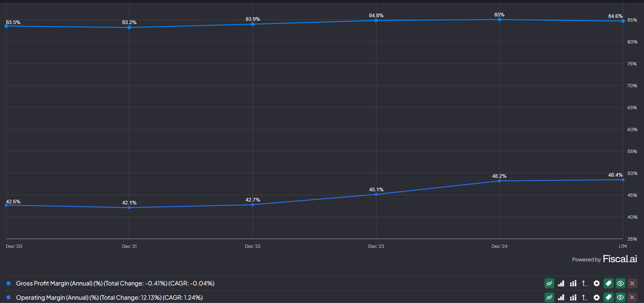Select stacked bar chart for Operating Margin
The width and height of the screenshot is (644, 303).
573,298
